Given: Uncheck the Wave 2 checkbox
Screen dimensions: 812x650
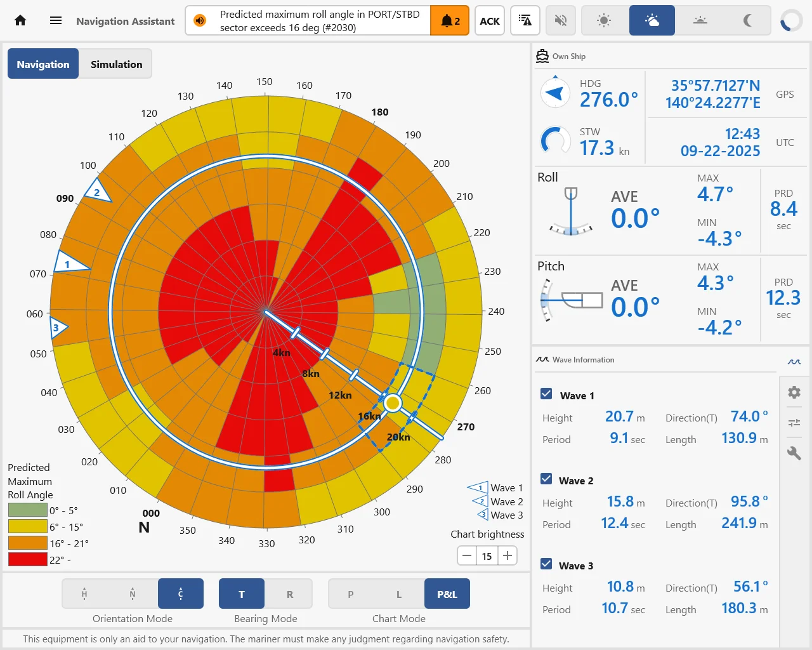Looking at the screenshot, I should 546,479.
